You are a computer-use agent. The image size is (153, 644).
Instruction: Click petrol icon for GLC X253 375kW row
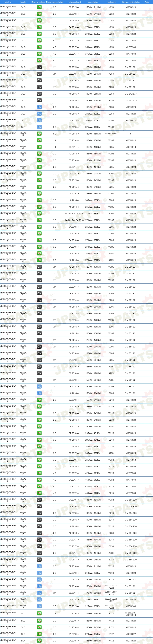pyautogui.click(x=39, y=60)
